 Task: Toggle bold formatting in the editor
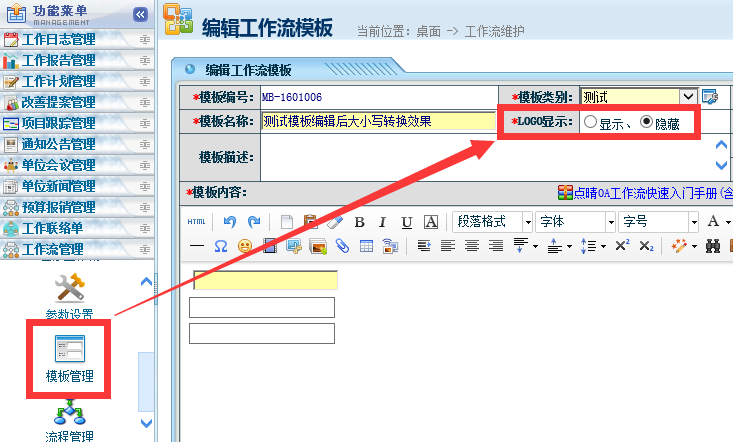(359, 222)
